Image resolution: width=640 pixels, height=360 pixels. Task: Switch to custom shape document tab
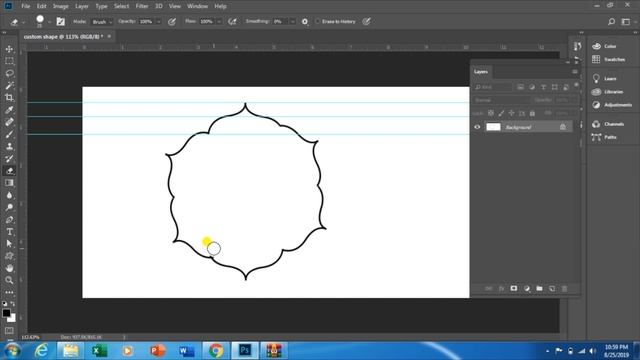(x=63, y=37)
